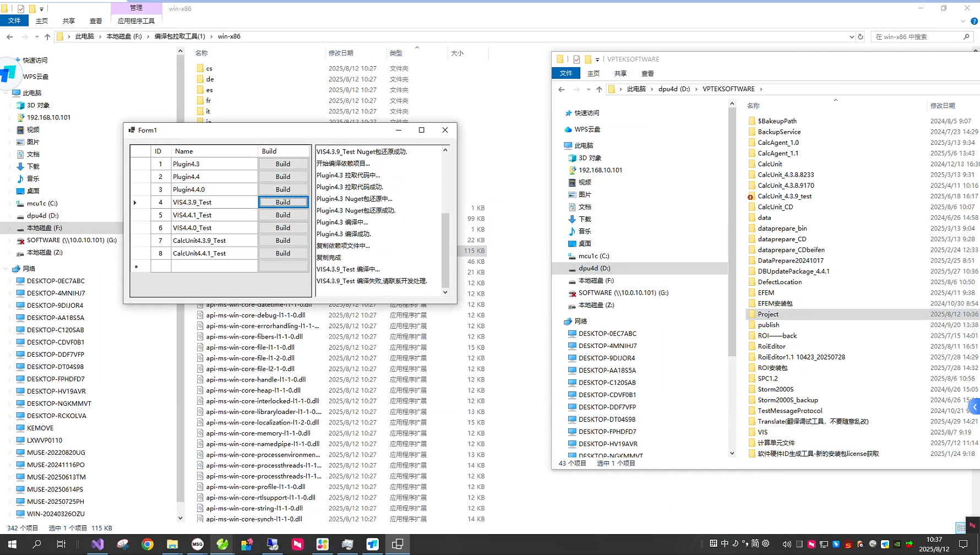
Task: Open recent locations dropdown in VPTEKSOFTWARE window
Action: click(589, 89)
